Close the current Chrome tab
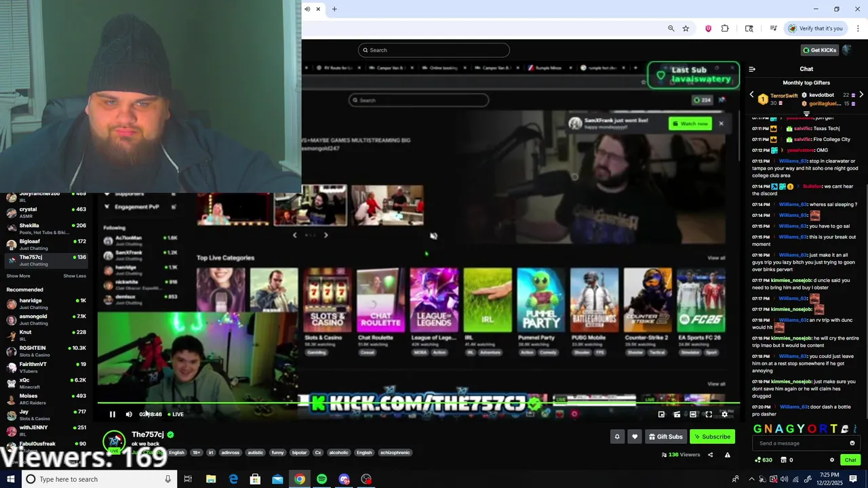Viewport: 868px width, 488px height. click(x=318, y=9)
